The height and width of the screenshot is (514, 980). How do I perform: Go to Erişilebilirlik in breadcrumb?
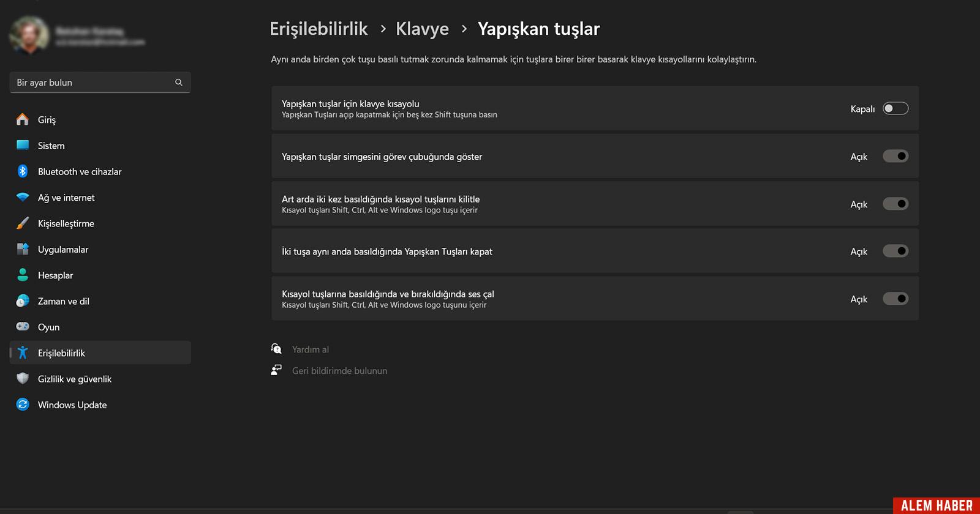(x=318, y=29)
